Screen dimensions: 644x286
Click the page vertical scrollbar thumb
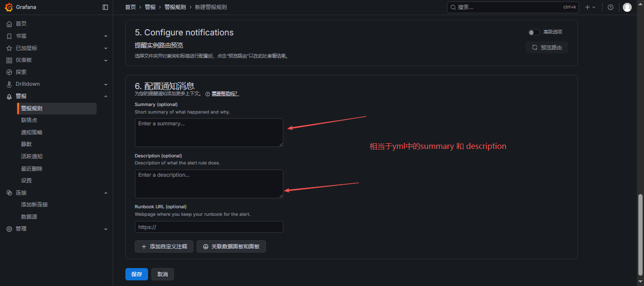pyautogui.click(x=640, y=234)
